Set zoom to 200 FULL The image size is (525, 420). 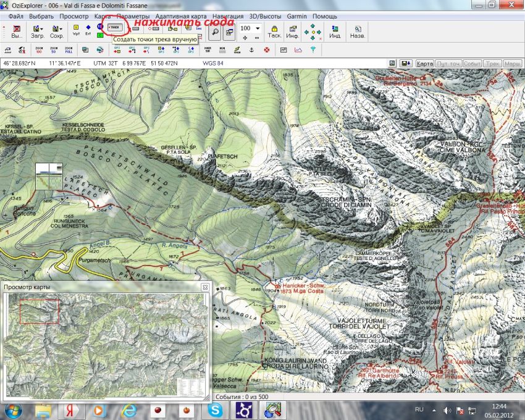click(70, 49)
